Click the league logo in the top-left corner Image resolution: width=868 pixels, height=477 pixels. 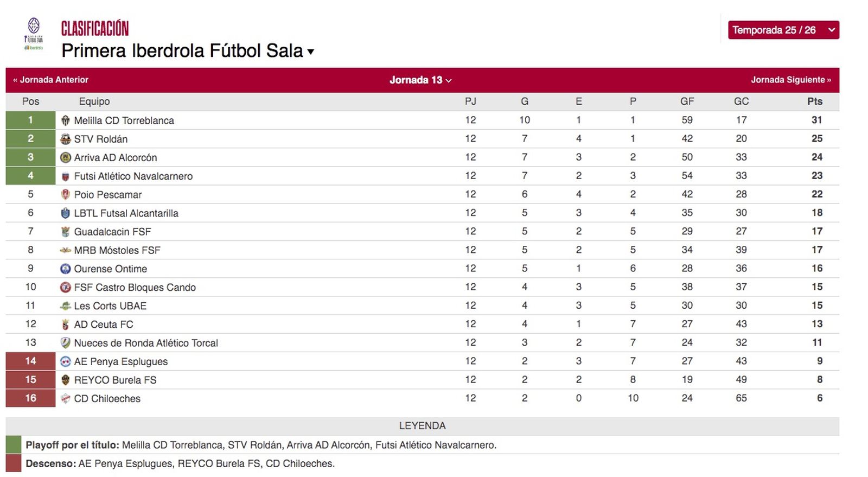point(34,34)
